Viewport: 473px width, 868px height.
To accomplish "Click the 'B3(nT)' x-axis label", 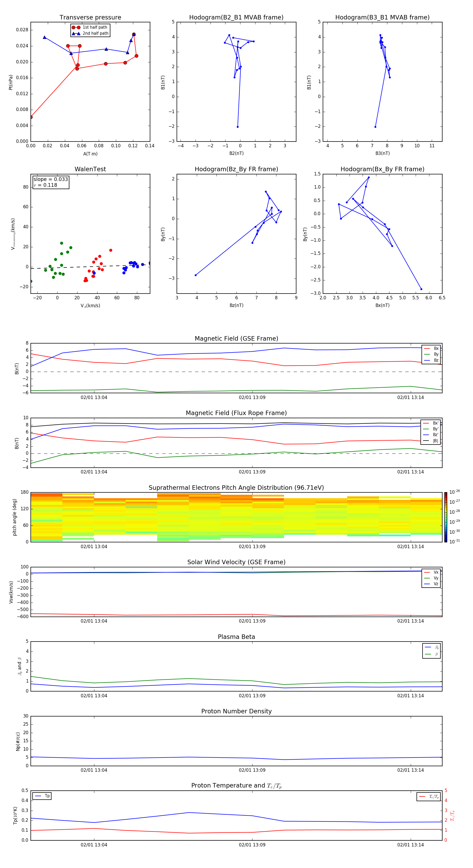I will click(382, 153).
